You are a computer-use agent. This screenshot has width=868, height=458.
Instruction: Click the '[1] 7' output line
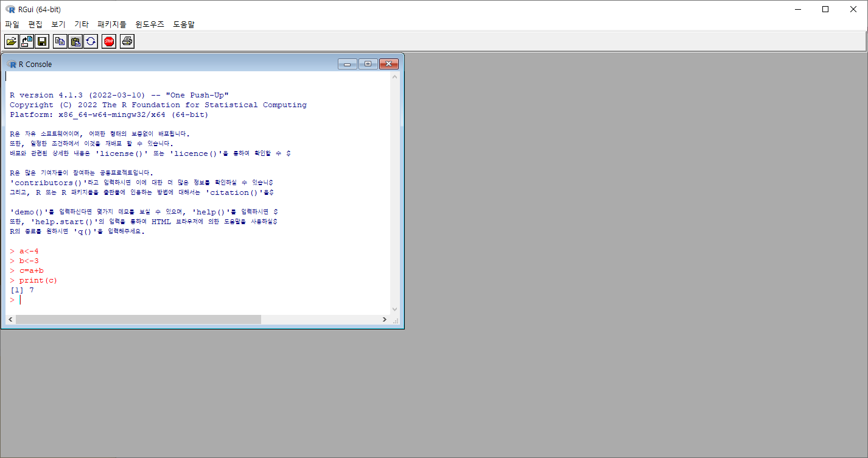pyautogui.click(x=22, y=290)
